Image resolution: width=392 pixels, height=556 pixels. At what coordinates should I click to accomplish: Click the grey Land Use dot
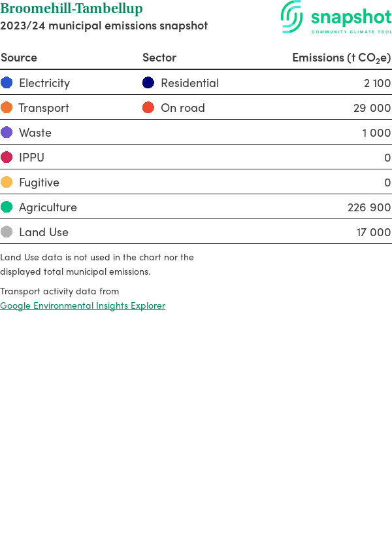[x=7, y=232]
